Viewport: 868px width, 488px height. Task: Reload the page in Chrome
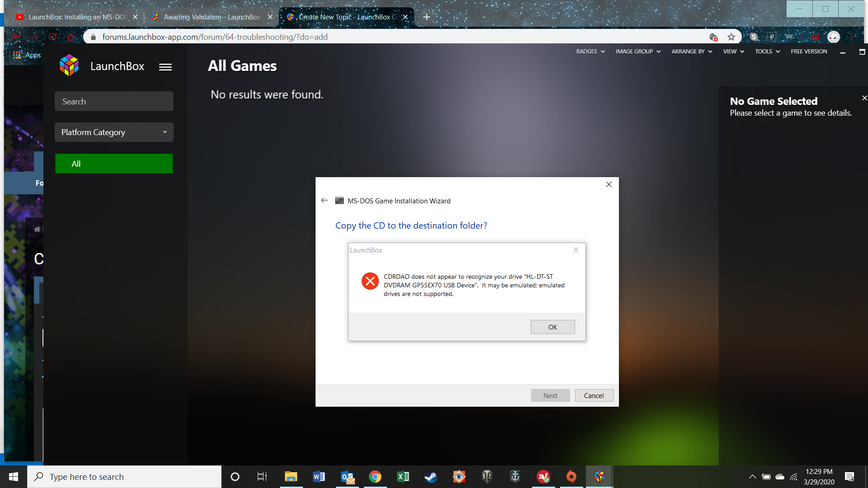(x=53, y=37)
